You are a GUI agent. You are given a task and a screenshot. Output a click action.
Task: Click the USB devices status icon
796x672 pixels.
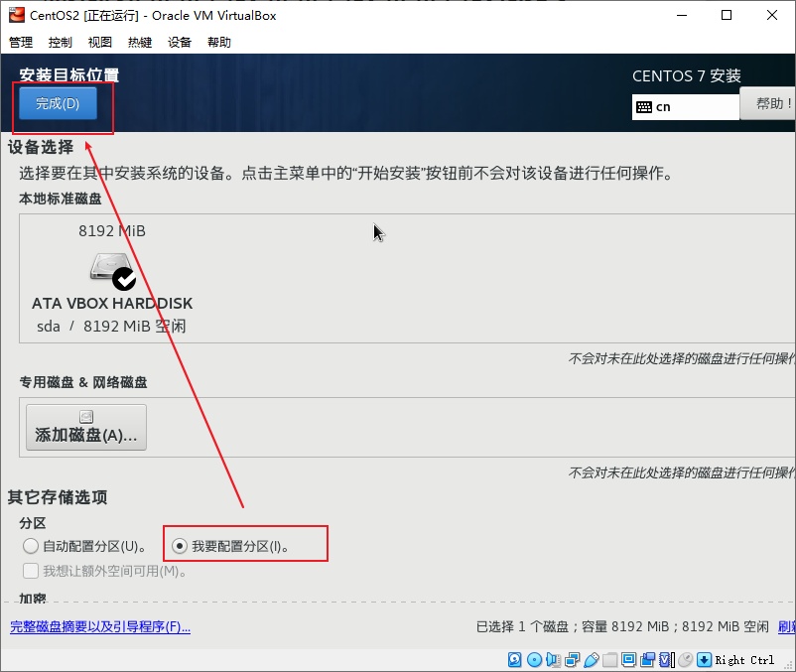[591, 660]
